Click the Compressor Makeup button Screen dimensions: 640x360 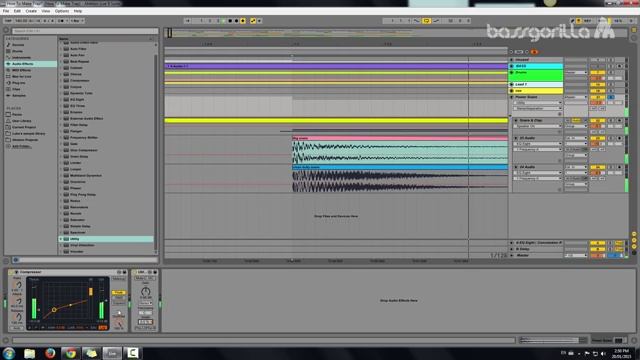point(119,279)
